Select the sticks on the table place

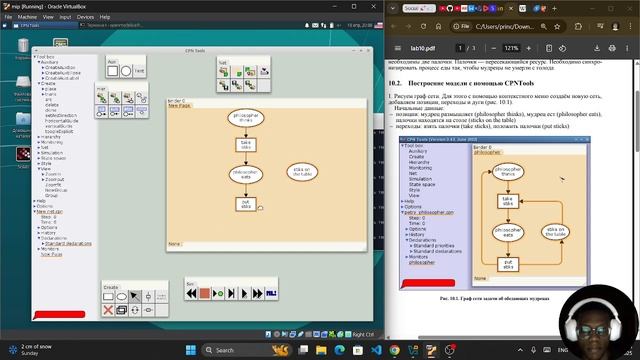click(x=302, y=171)
